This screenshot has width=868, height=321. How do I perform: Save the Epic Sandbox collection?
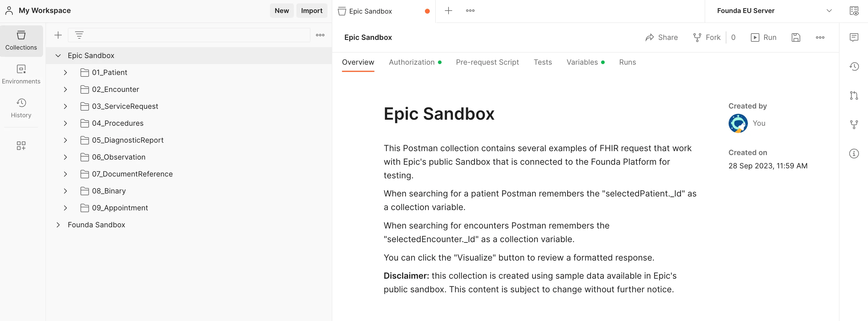(x=796, y=37)
